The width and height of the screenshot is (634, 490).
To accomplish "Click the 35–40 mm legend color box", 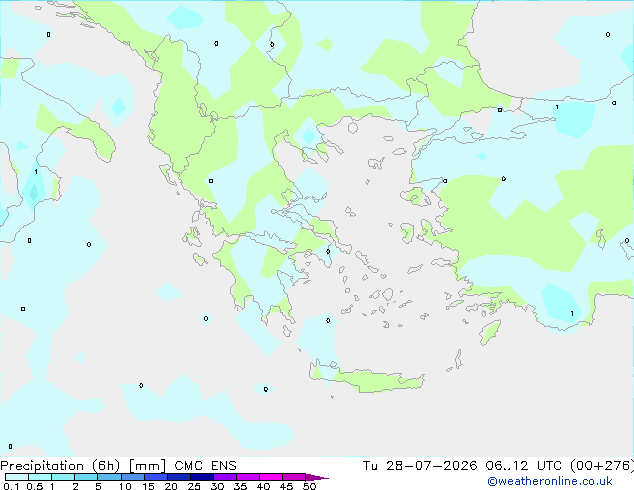I will click(x=248, y=477).
